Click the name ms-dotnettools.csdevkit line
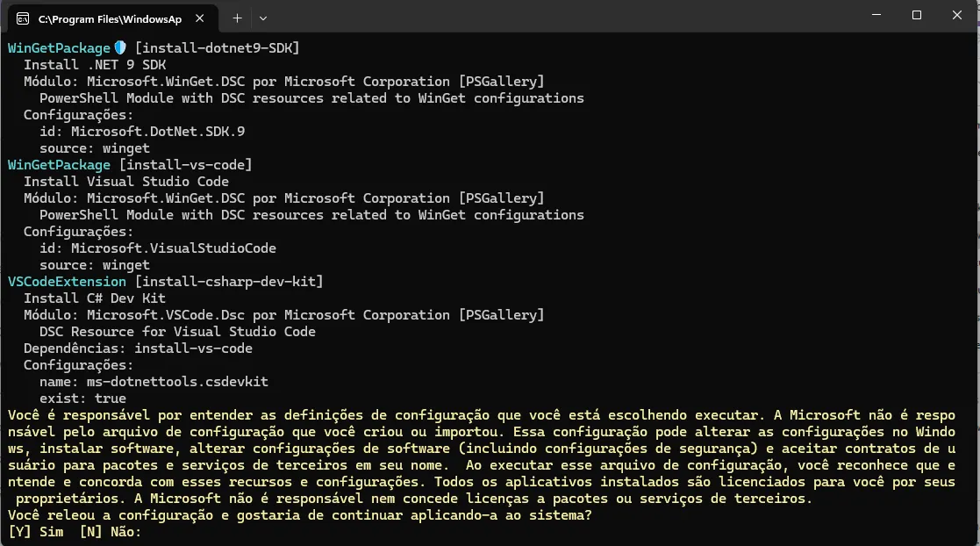 154,382
